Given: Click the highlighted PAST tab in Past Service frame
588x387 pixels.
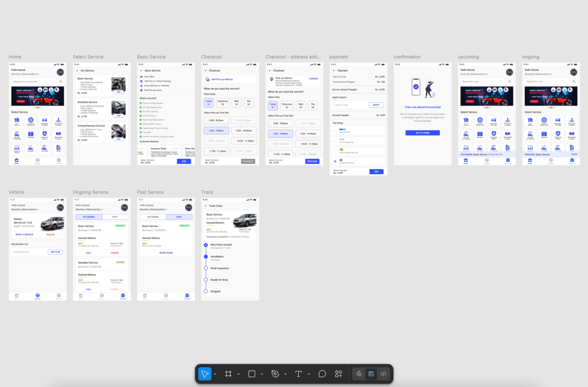Looking at the screenshot, I should [x=179, y=217].
